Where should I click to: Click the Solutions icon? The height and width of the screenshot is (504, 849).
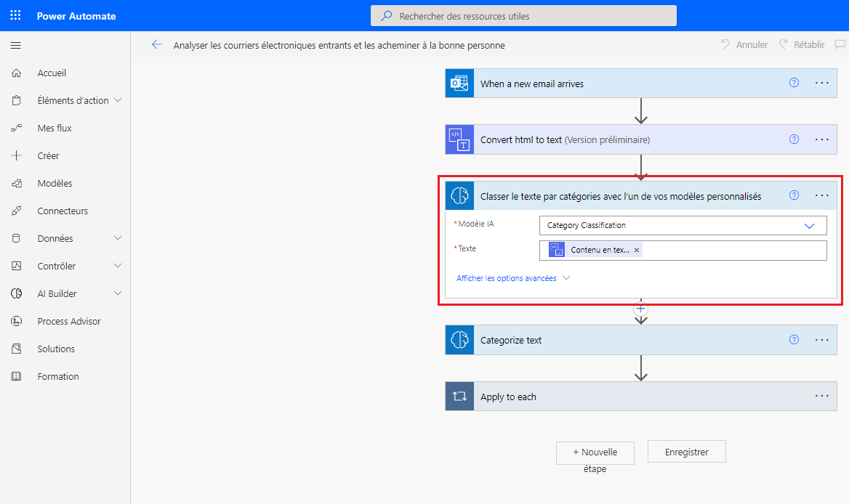point(16,349)
